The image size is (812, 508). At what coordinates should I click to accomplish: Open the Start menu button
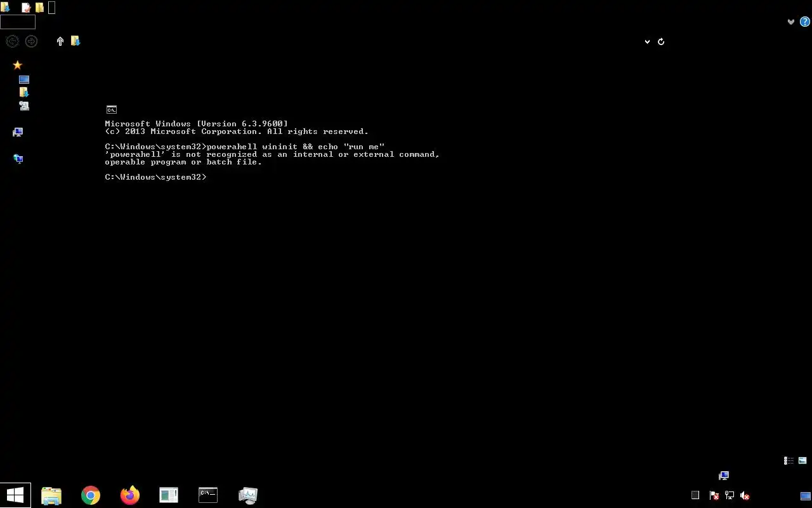[x=15, y=495]
